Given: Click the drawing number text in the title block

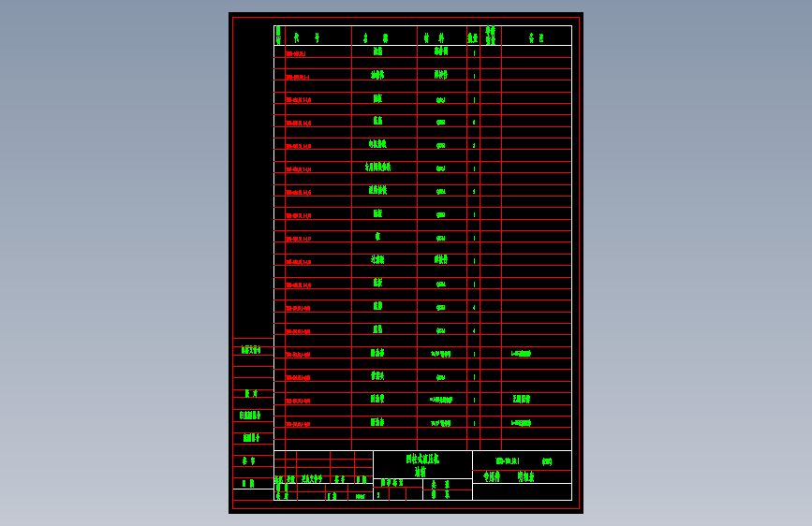Looking at the screenshot, I should tap(508, 460).
